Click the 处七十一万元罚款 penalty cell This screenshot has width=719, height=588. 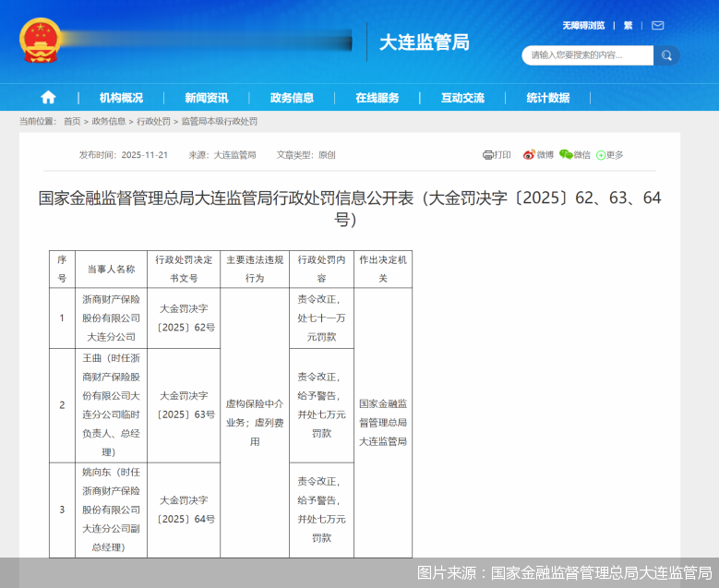tap(321, 318)
